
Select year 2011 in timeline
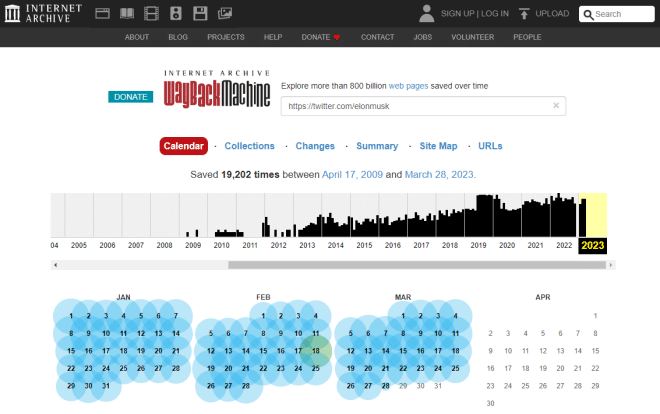click(x=250, y=245)
